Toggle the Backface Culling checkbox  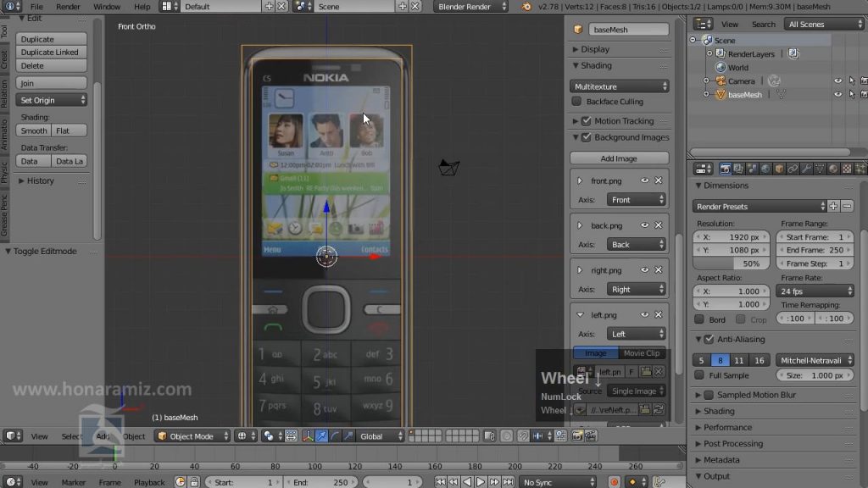576,102
